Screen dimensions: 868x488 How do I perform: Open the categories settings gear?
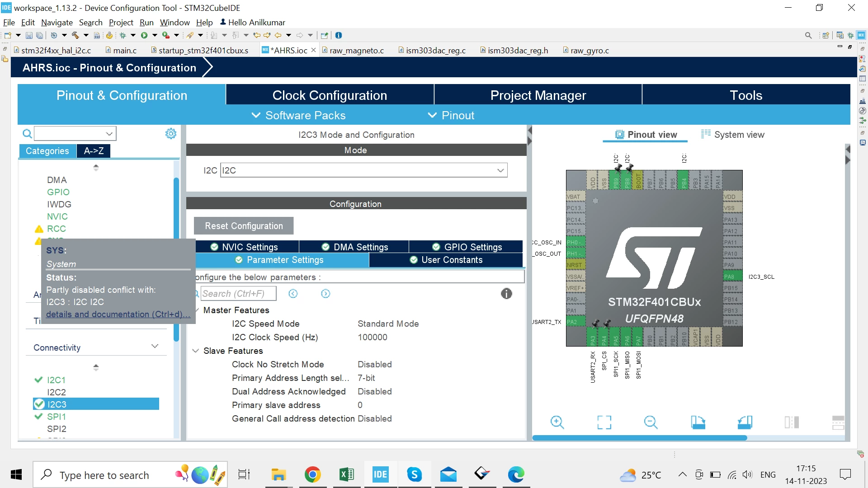pyautogui.click(x=171, y=133)
